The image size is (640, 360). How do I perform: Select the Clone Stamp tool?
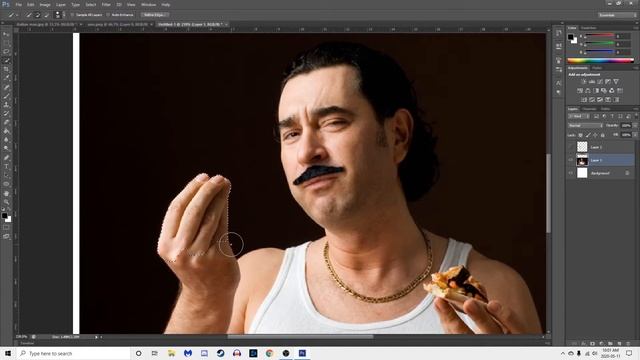(6, 105)
